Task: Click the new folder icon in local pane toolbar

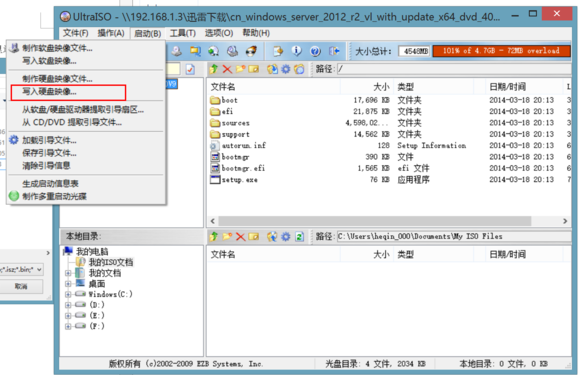Action: (227, 237)
